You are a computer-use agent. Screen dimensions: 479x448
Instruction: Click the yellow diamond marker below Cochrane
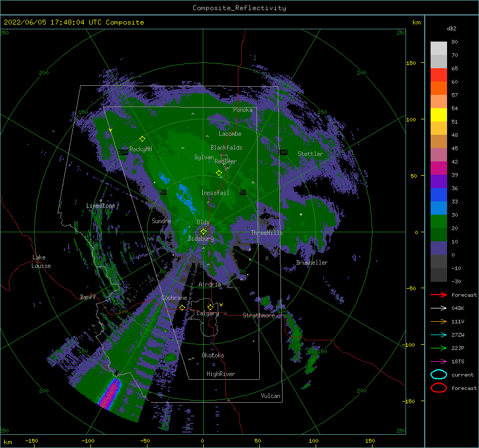(x=182, y=307)
